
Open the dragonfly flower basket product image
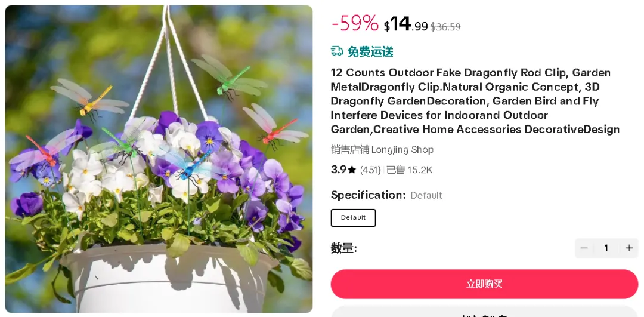tap(159, 159)
